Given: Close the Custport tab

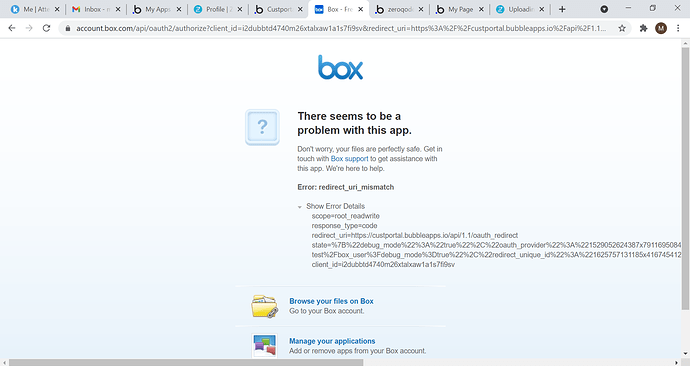Looking at the screenshot, I should pos(300,9).
